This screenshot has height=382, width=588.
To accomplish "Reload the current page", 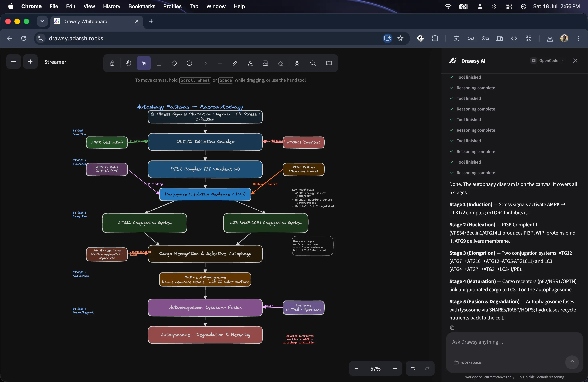I will 23,38.
